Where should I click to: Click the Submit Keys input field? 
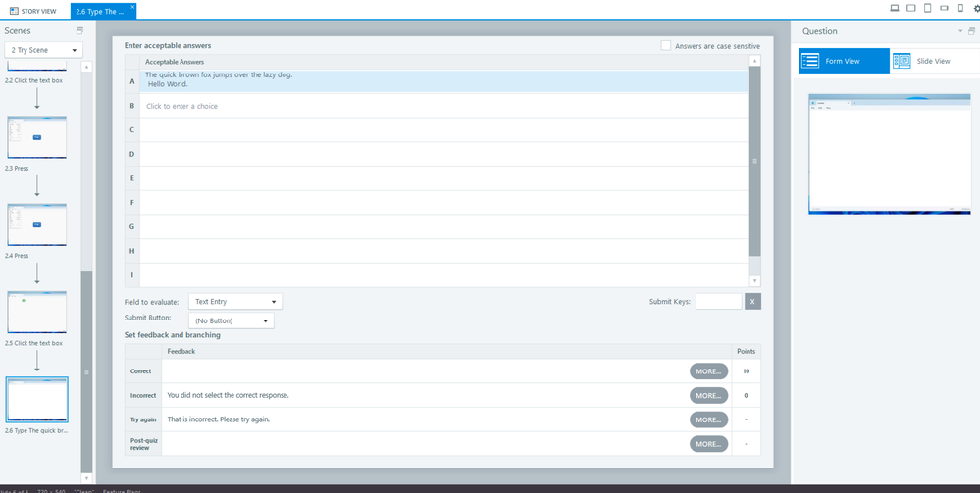(719, 301)
